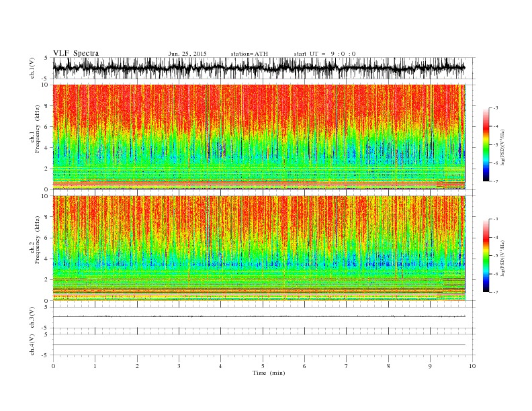
Task: Click the ch.2 spectrogram color bar
Action: pyautogui.click(x=486, y=255)
